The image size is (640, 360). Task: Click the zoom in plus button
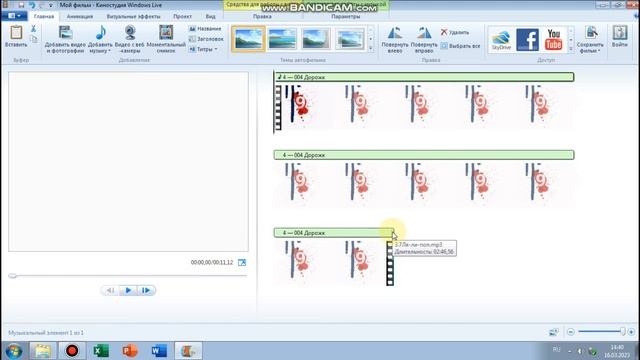tap(631, 332)
